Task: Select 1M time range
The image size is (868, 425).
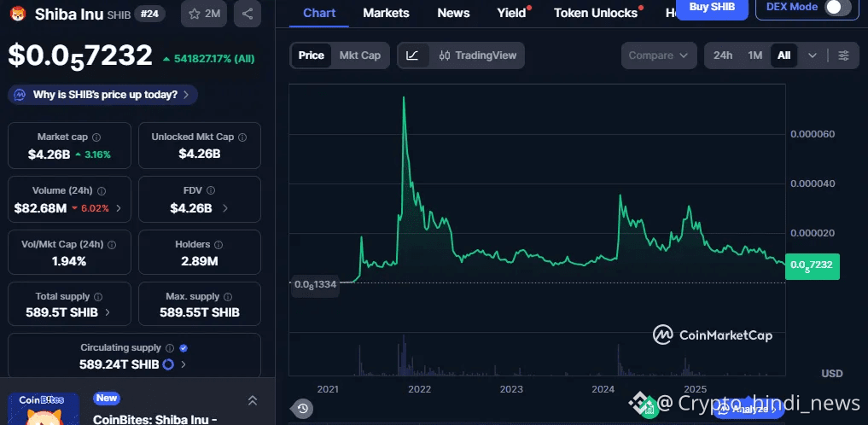Action: point(755,55)
